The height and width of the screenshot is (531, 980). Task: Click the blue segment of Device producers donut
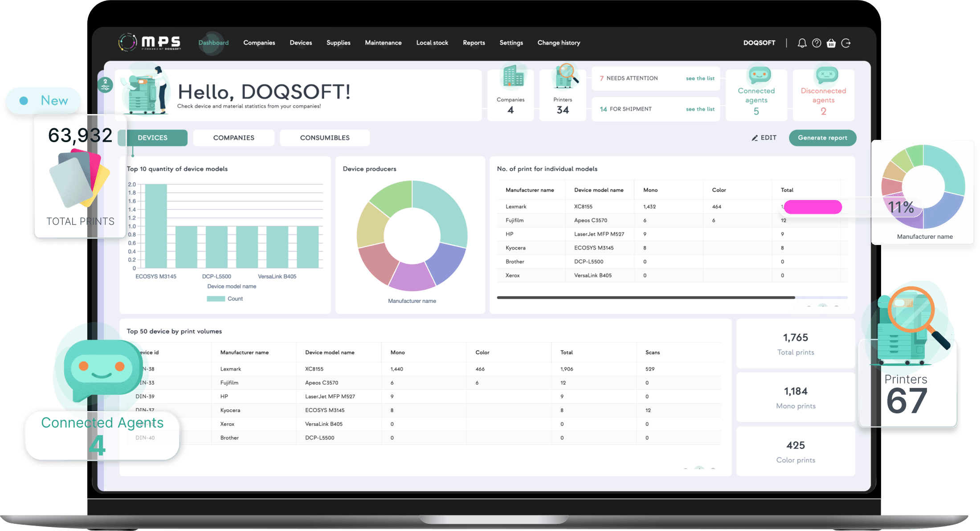[447, 264]
